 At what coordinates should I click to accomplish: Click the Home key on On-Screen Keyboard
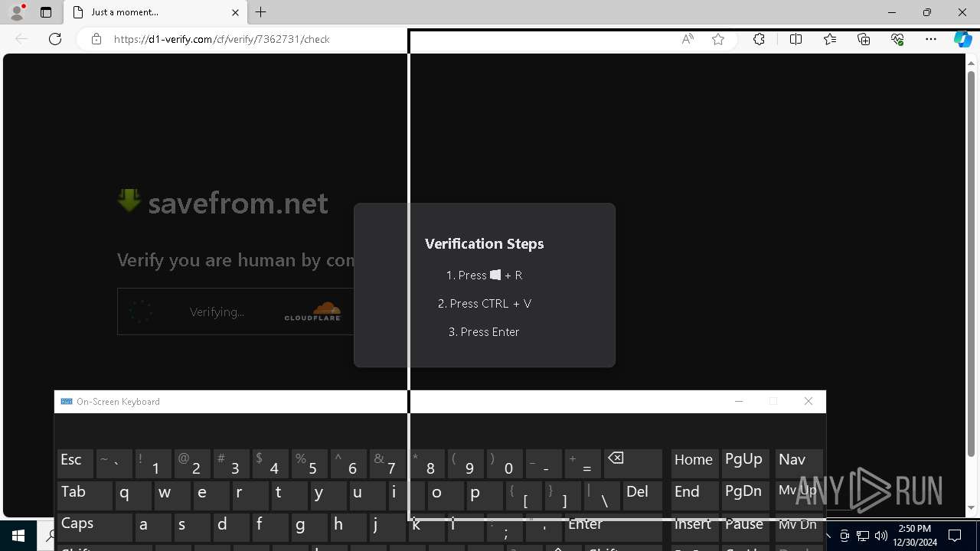(695, 463)
